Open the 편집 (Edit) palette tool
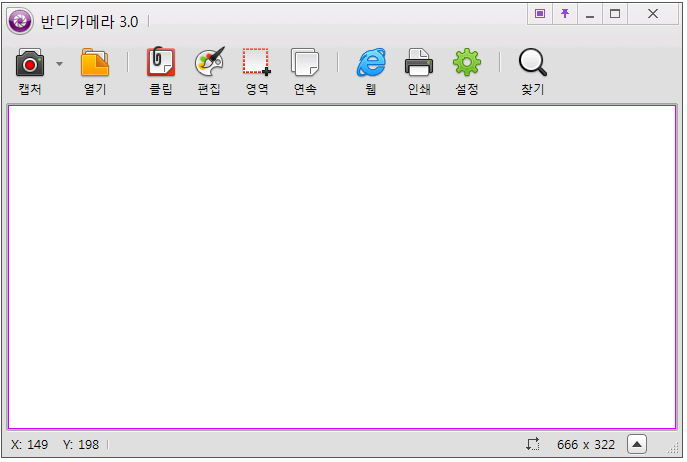Screen dimensions: 687x462 click(209, 61)
